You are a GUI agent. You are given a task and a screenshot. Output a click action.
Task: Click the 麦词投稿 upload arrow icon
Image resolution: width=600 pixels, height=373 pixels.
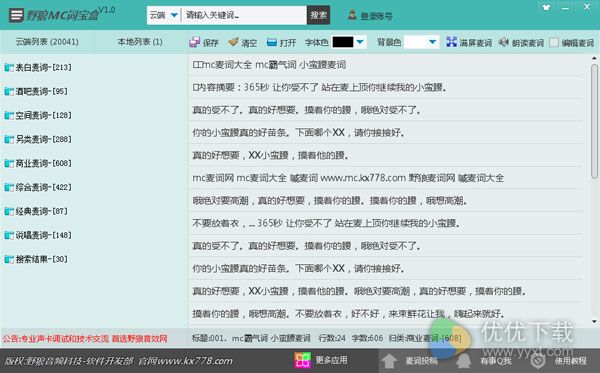coord(390,361)
